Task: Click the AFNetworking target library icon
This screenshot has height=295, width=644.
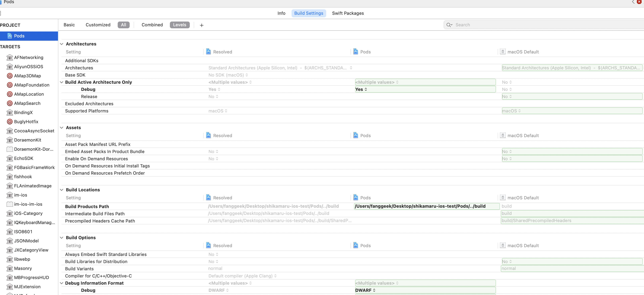Action: [x=10, y=58]
